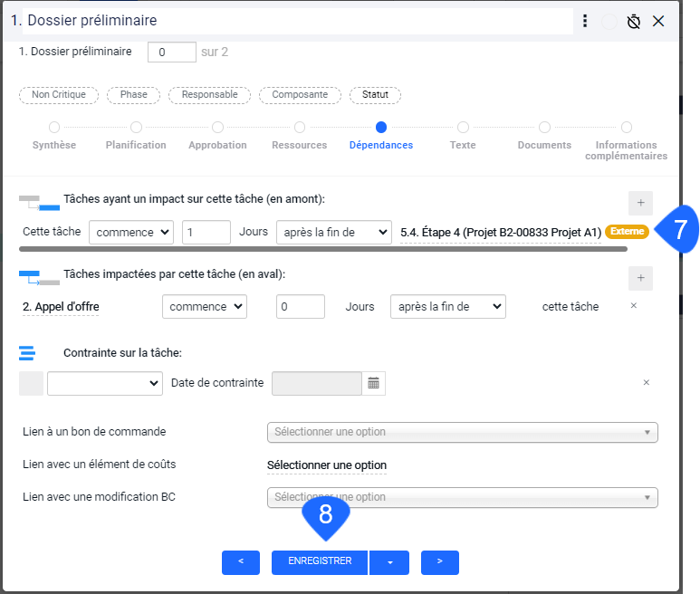Add an upstream dependency with the plus icon
700x594 pixels.
pos(640,203)
